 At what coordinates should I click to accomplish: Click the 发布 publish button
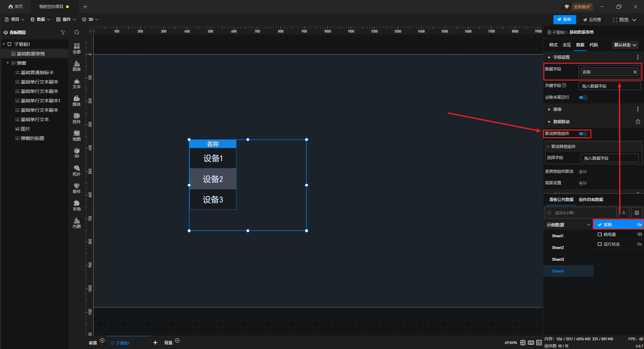tap(565, 20)
